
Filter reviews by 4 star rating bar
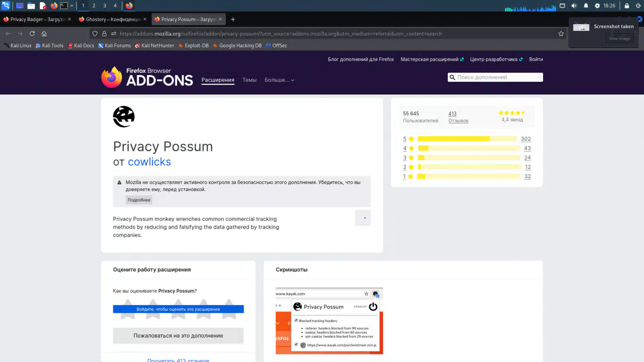click(469, 148)
